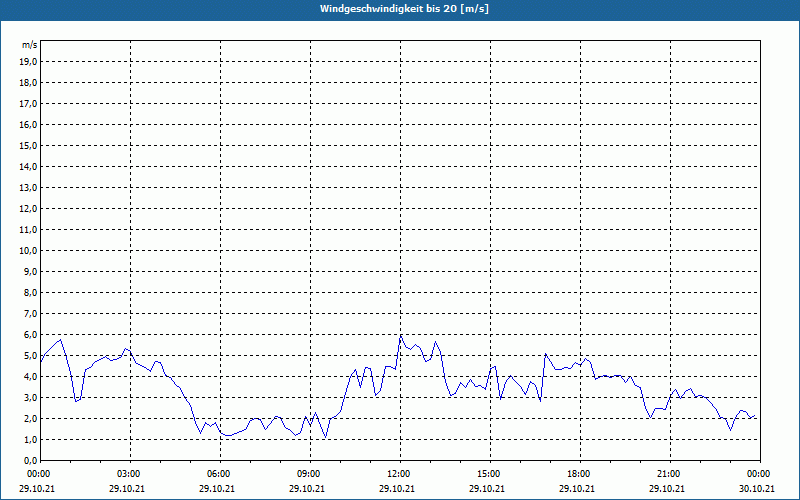This screenshot has height=500, width=800.
Task: Pick the '14,0' y-axis label
Action: [x=28, y=166]
